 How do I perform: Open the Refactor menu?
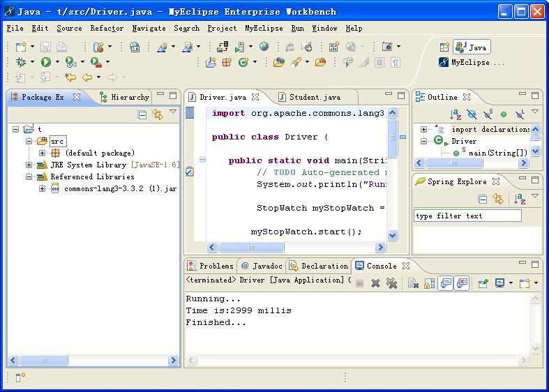(x=107, y=29)
